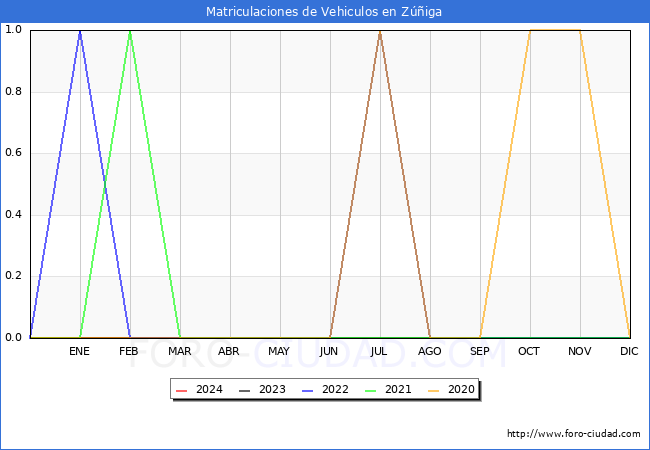
Task: Click the 2020 legend label
Action: coord(461,390)
